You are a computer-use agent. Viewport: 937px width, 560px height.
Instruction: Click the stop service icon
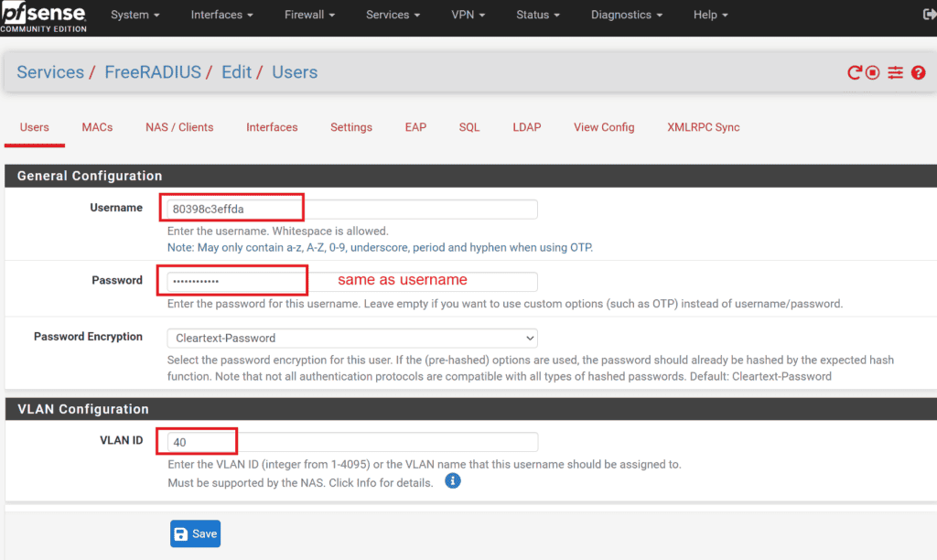(872, 73)
